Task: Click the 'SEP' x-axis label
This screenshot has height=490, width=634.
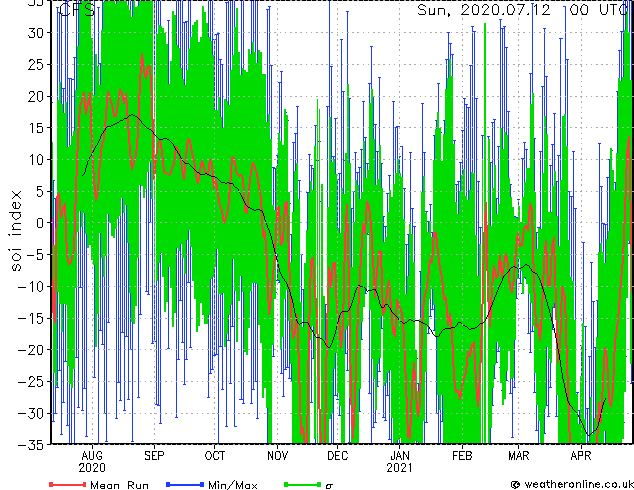Action: pyautogui.click(x=154, y=456)
